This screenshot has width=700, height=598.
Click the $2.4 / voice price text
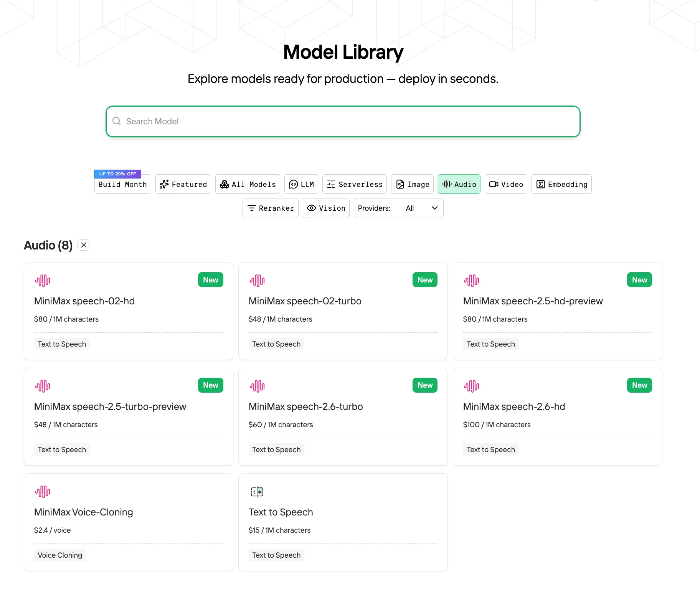52,530
